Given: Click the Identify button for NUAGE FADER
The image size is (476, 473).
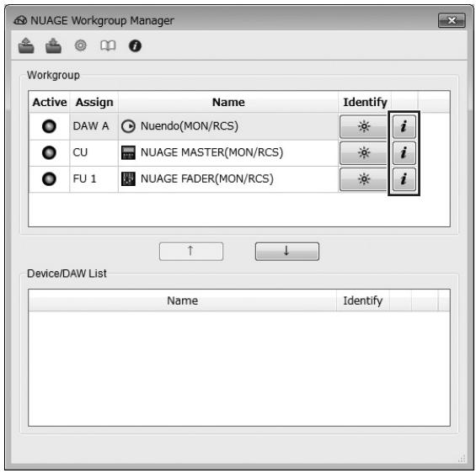Looking at the screenshot, I should pyautogui.click(x=363, y=179).
